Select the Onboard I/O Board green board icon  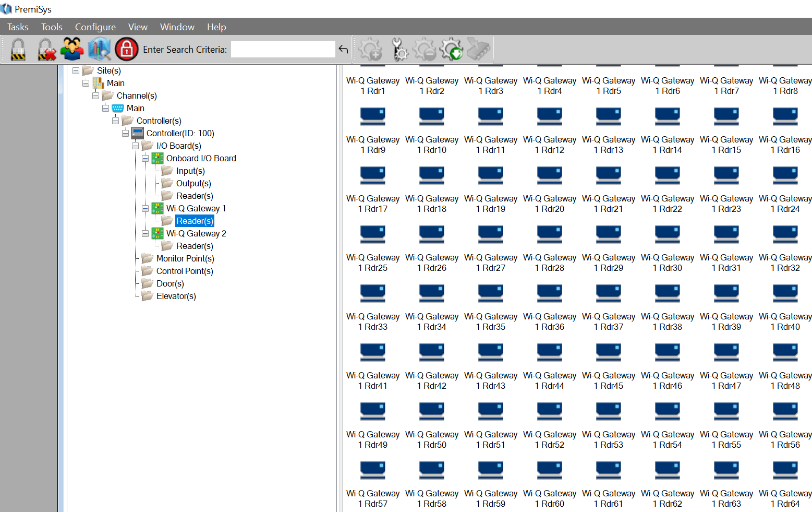click(157, 158)
